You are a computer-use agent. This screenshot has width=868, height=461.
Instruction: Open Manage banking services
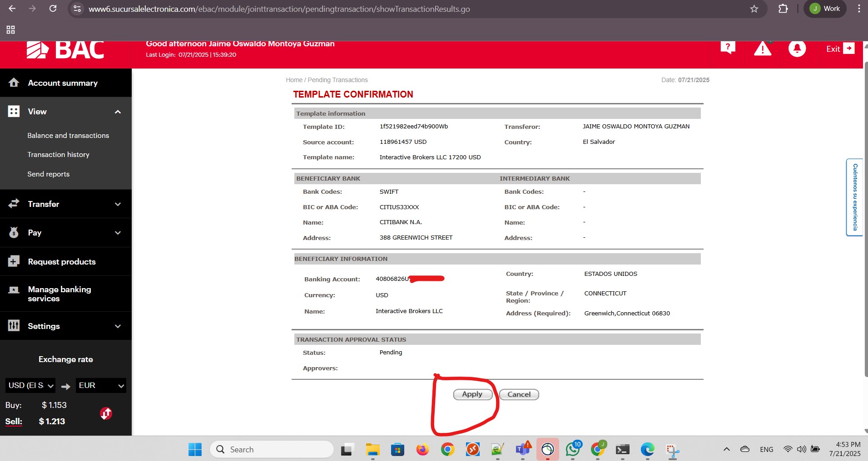pos(66,294)
